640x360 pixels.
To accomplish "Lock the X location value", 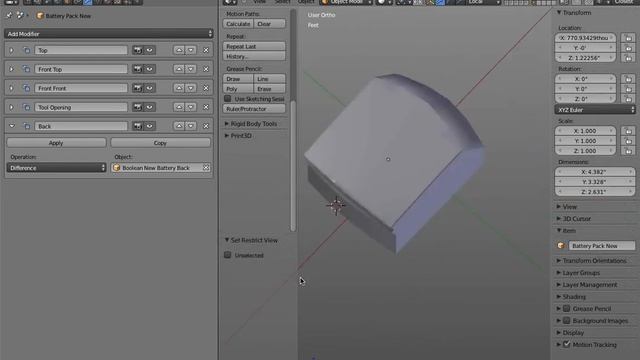I will point(628,38).
